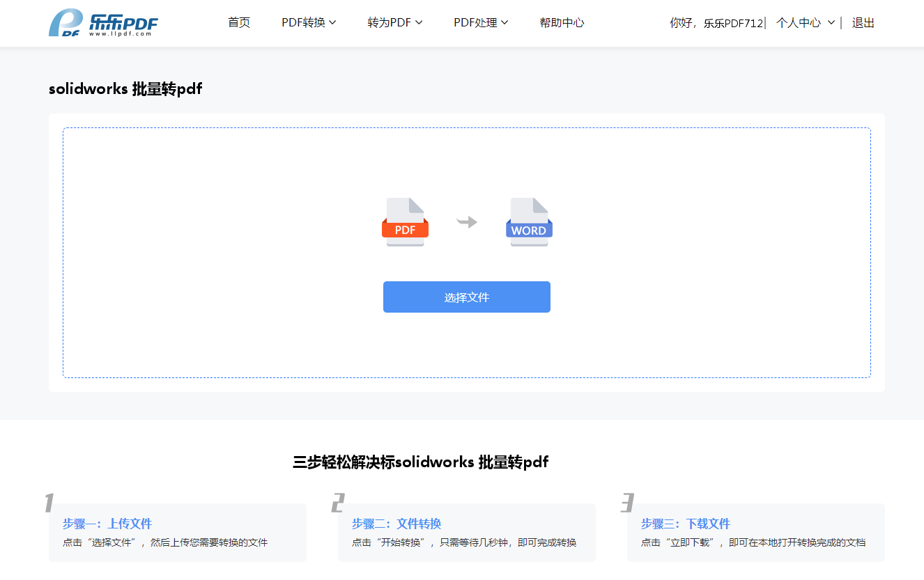Click the 退出 logout link
This screenshot has height=580, width=924.
pyautogui.click(x=863, y=23)
